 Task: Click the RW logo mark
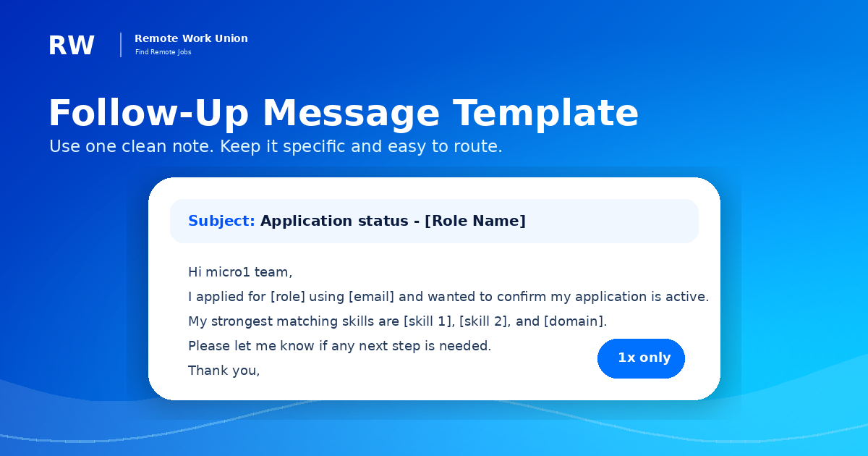coord(72,46)
